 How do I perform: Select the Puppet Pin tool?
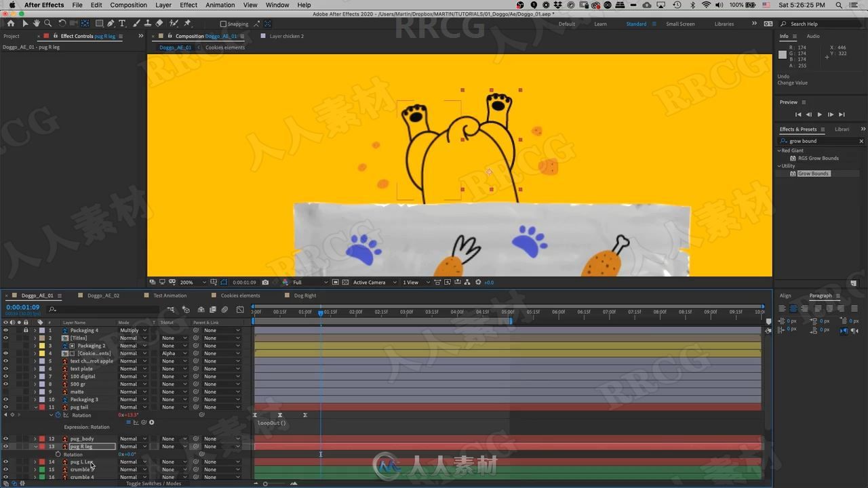pos(189,23)
